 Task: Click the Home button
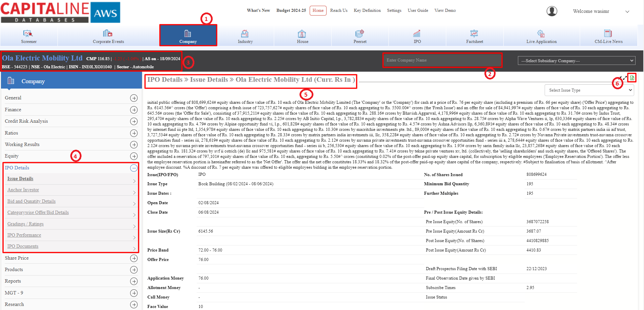[318, 10]
